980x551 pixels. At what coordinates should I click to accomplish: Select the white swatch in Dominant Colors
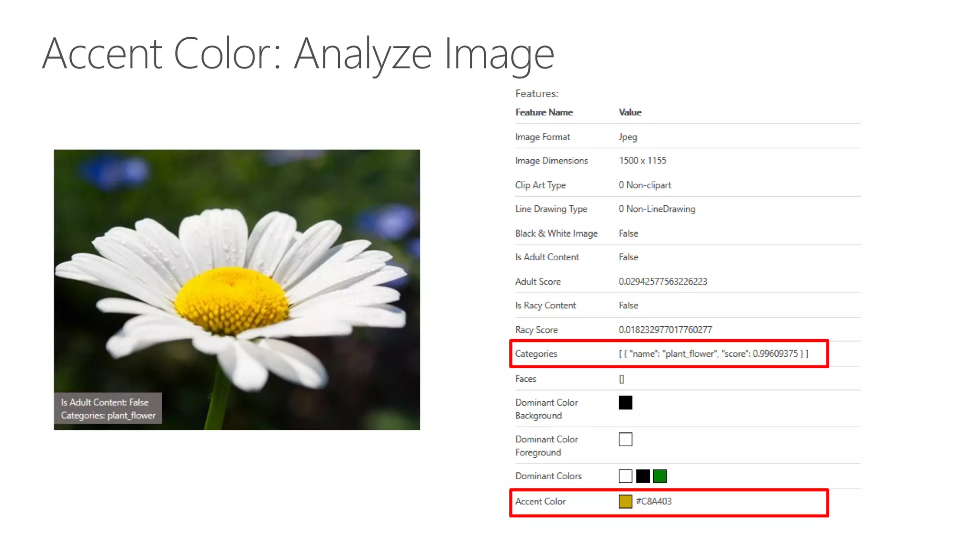625,476
